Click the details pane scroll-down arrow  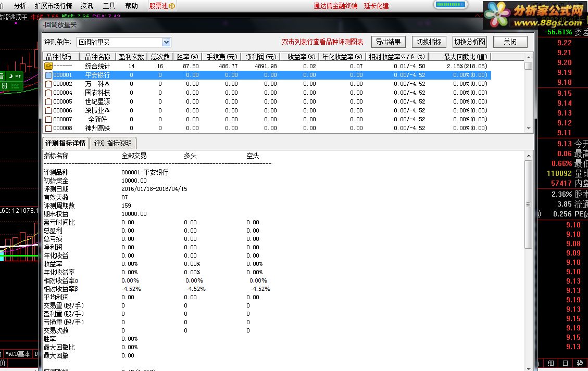coord(529,368)
